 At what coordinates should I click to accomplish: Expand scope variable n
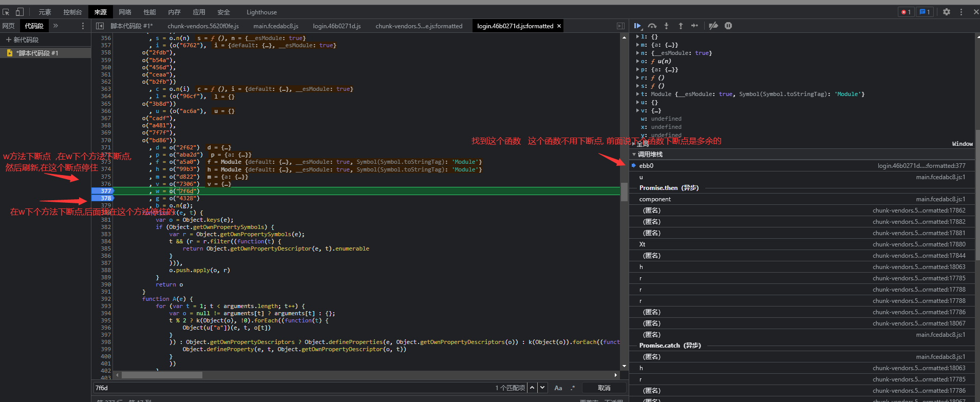[x=638, y=53]
